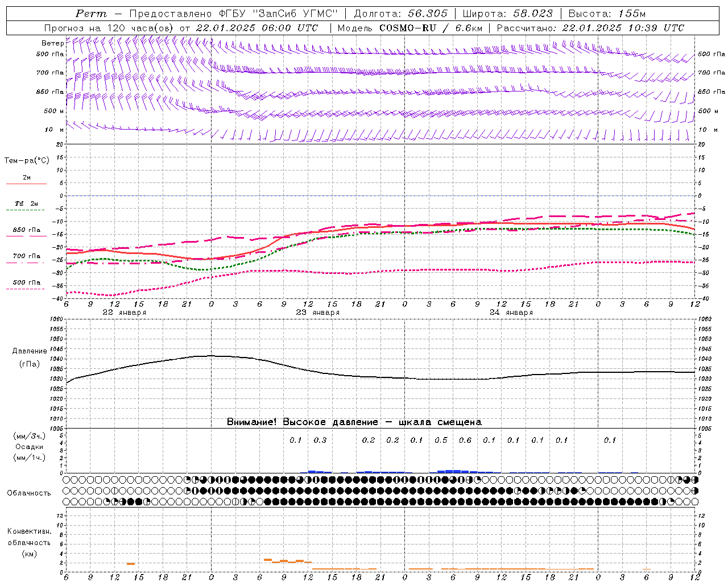Click the longitude value Долгота: 56.305
728x582 pixels.
coord(400,14)
